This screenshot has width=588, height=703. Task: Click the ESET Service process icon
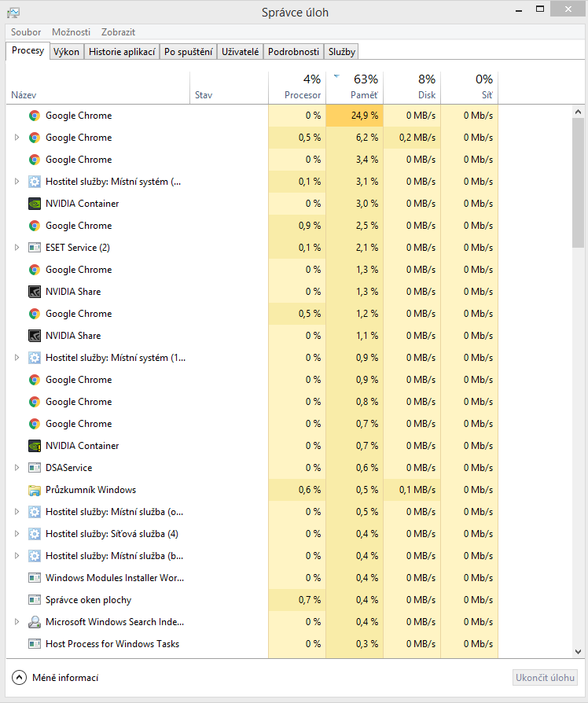tap(35, 248)
